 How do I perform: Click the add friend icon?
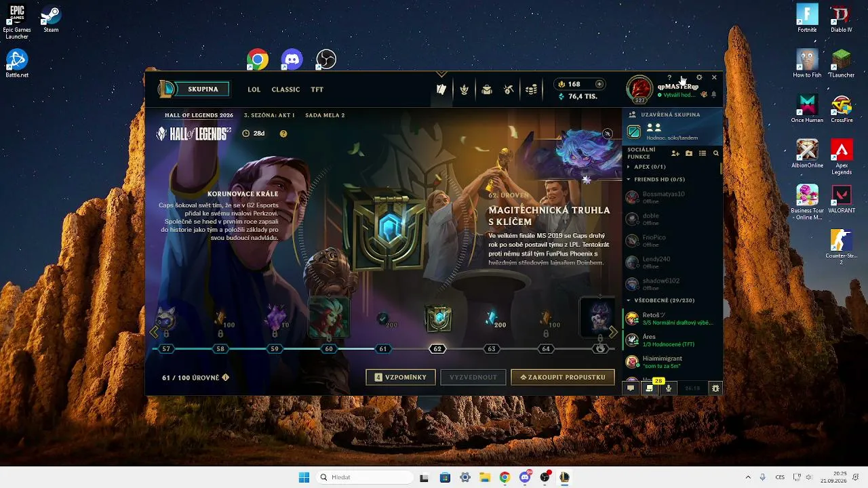tap(675, 153)
